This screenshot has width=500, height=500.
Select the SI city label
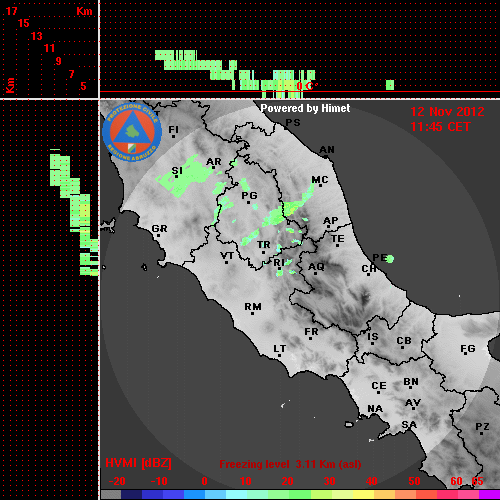pyautogui.click(x=177, y=171)
